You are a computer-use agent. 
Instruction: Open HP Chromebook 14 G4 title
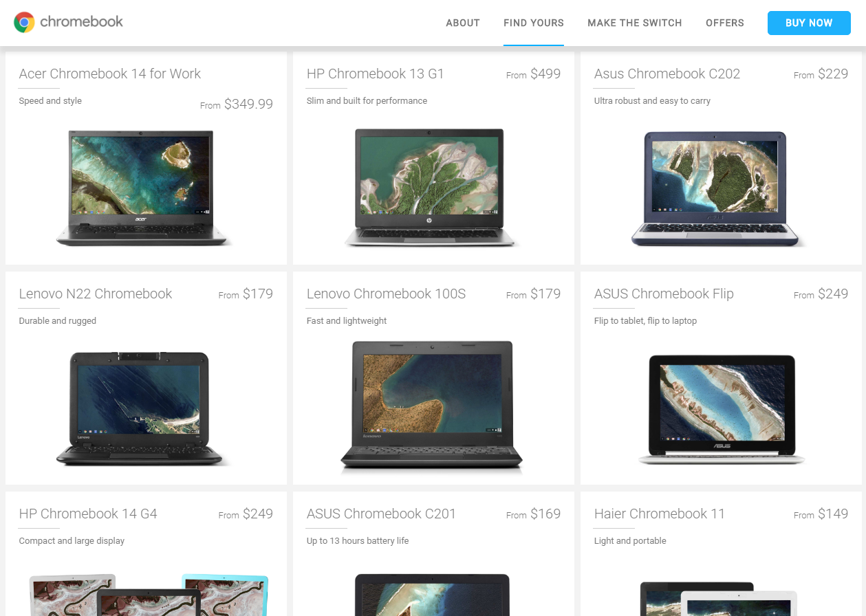pyautogui.click(x=88, y=514)
